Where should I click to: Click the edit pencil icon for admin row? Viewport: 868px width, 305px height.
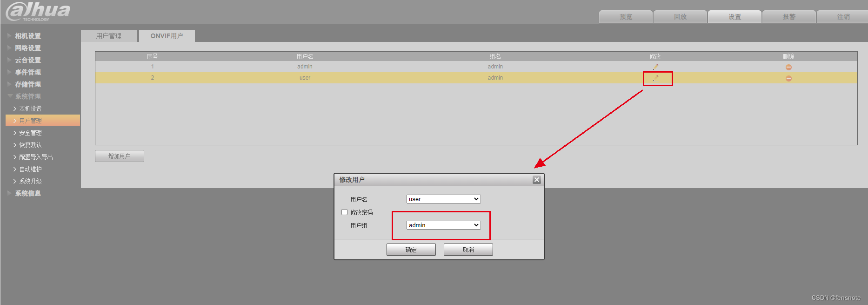(655, 67)
